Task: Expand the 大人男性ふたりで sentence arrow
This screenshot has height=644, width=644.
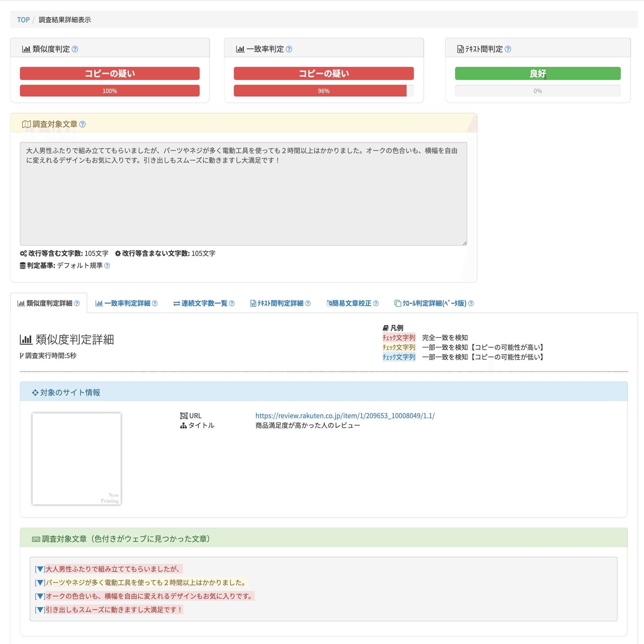Action: click(40, 569)
